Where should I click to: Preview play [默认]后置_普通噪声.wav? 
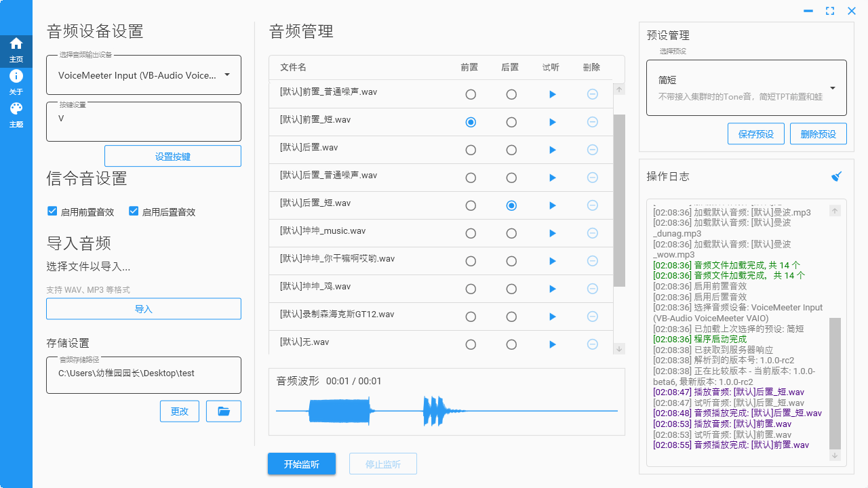(552, 178)
